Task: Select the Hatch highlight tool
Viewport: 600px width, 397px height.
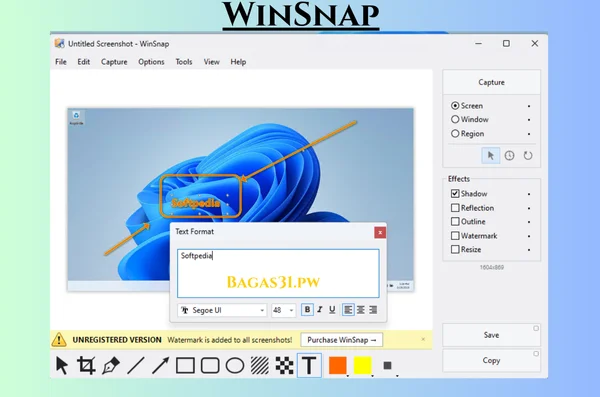Action: [260, 365]
